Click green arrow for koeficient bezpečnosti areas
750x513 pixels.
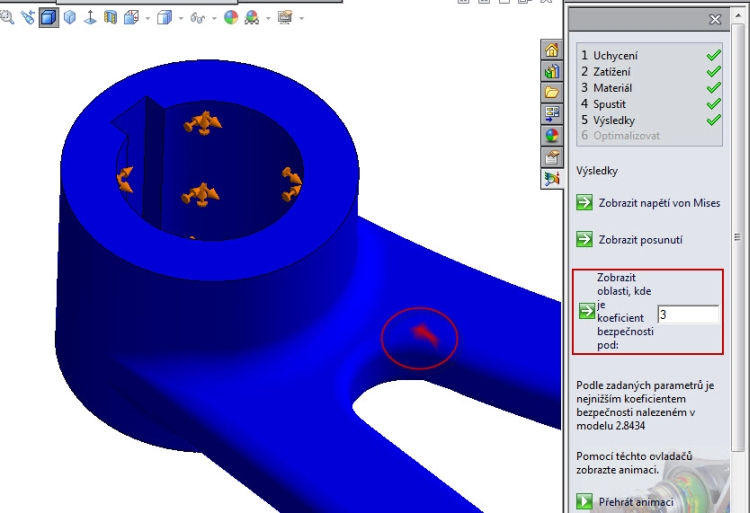click(x=586, y=311)
